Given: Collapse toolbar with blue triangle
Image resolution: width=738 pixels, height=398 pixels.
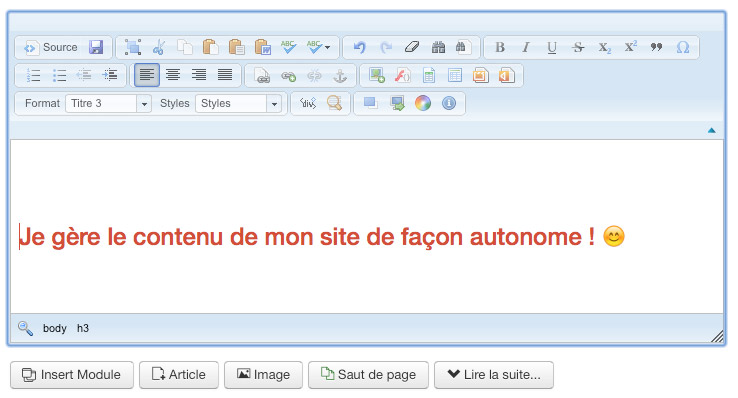Looking at the screenshot, I should tap(712, 131).
